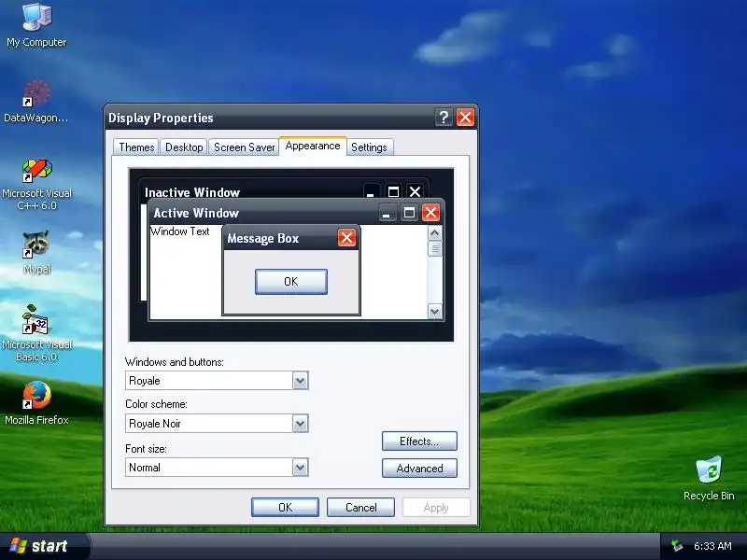Select the Appearance tab
The image size is (747, 560).
point(313,146)
